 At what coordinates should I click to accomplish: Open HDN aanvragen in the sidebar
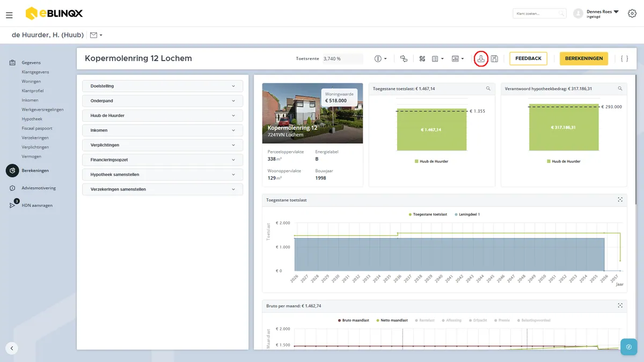tap(37, 205)
